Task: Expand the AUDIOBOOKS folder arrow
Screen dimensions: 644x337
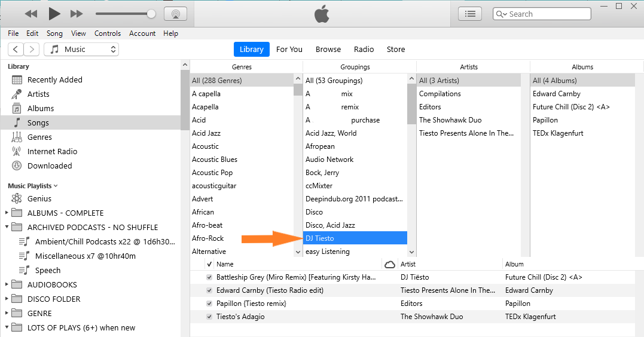Action: pyautogui.click(x=7, y=284)
